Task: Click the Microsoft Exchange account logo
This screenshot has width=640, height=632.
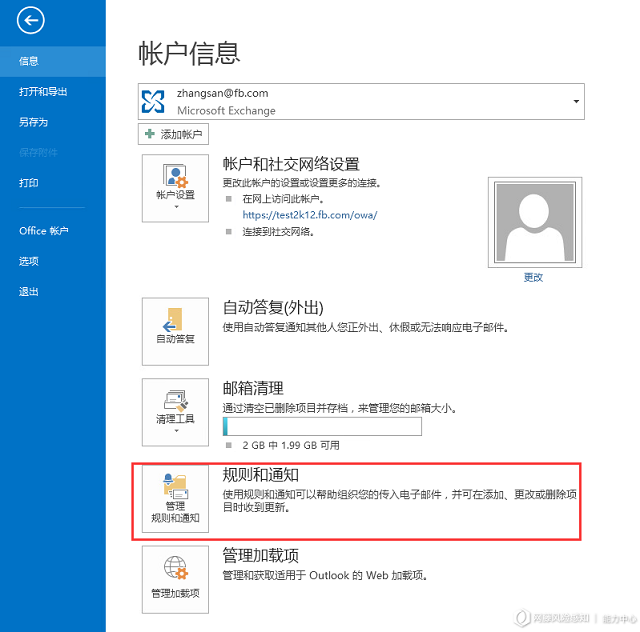Action: (x=153, y=102)
